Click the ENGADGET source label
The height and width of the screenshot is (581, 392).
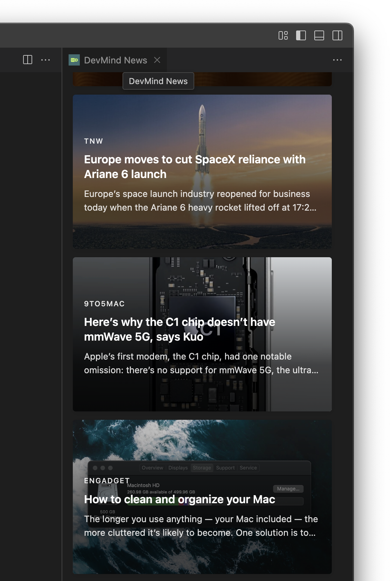pos(107,481)
